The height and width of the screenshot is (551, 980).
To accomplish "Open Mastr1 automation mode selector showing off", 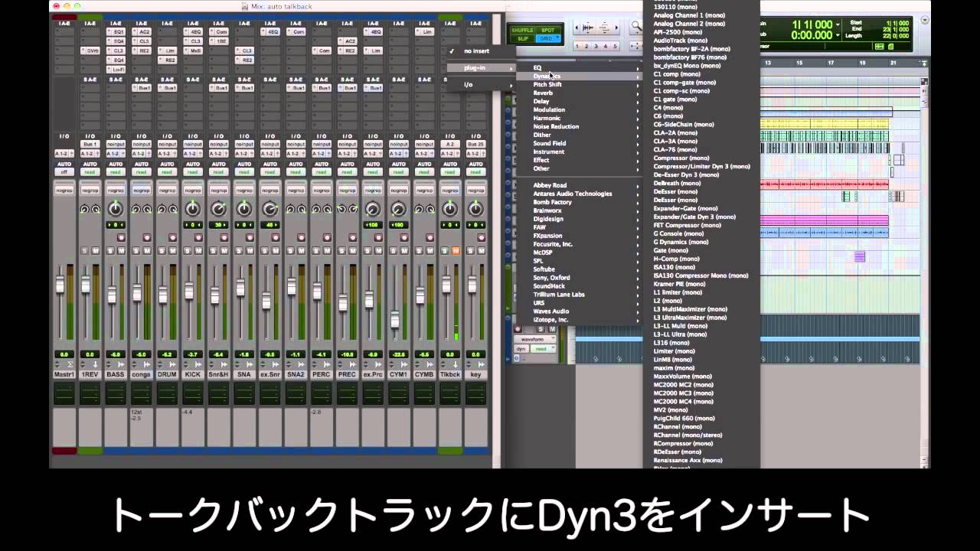I will click(x=64, y=171).
